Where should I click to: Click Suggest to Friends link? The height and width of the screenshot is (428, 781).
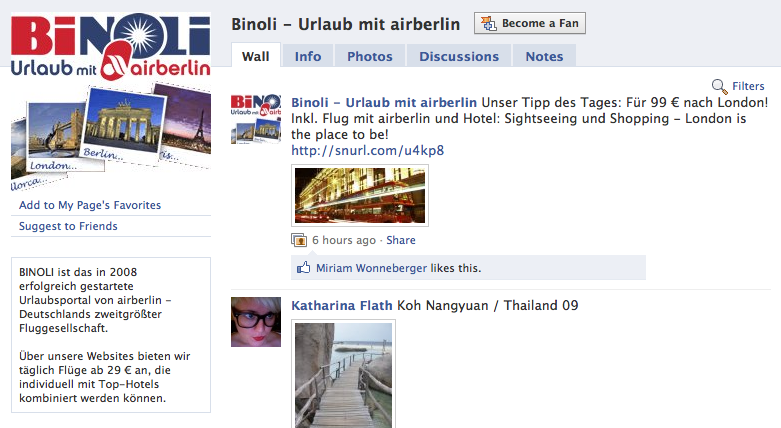(68, 226)
